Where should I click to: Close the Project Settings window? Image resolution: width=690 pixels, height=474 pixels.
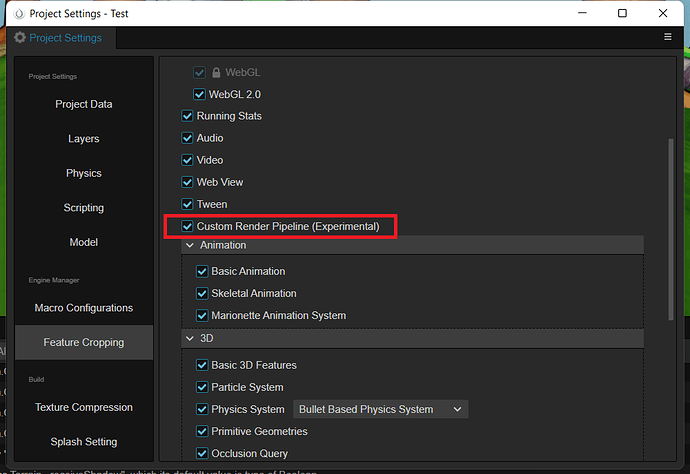point(663,13)
